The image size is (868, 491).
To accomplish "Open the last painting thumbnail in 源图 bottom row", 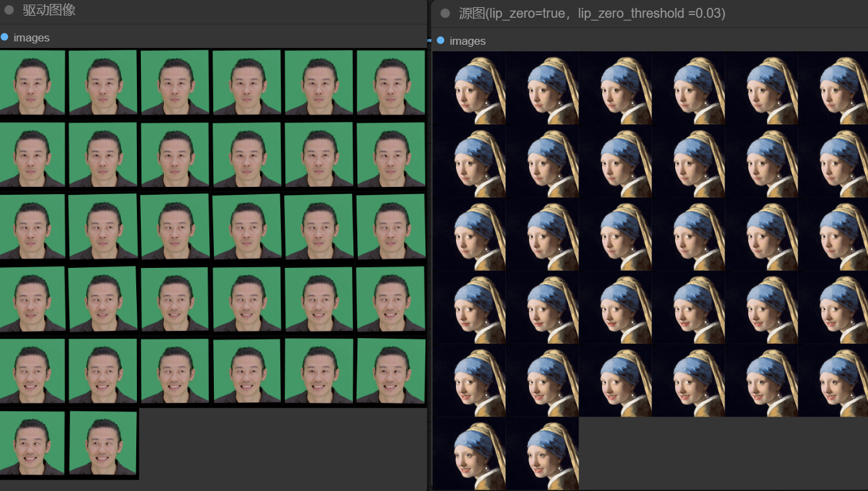I will [543, 453].
